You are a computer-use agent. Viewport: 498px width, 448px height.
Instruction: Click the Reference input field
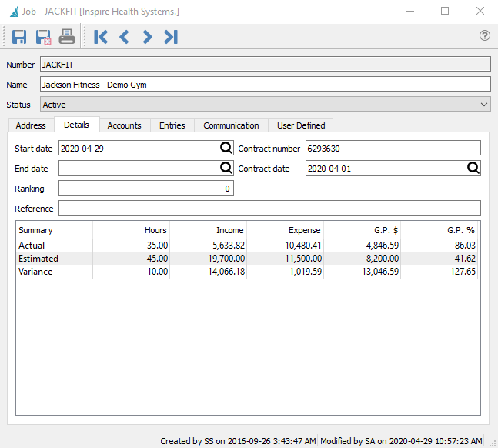click(x=269, y=209)
